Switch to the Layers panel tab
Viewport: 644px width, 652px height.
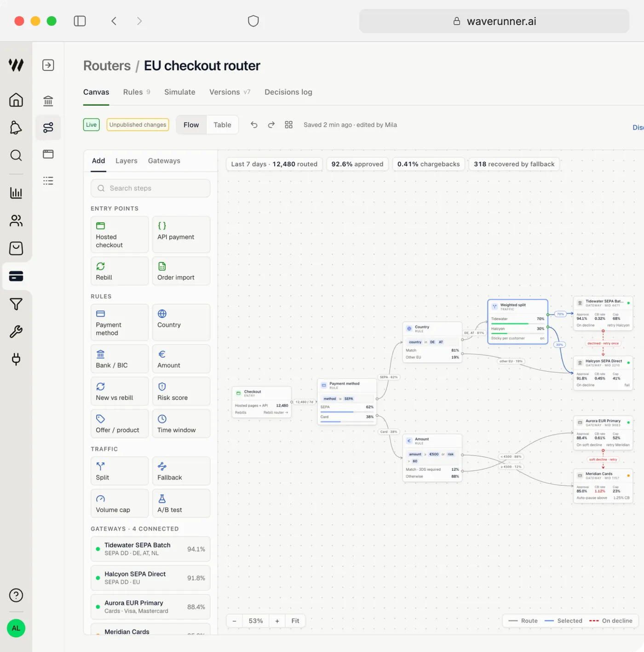(x=126, y=160)
